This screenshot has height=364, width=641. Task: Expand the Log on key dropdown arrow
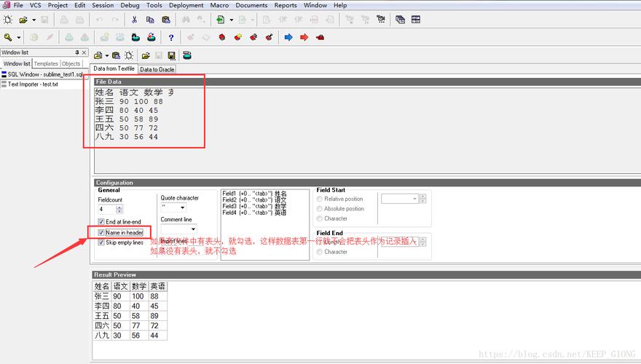tap(18, 38)
